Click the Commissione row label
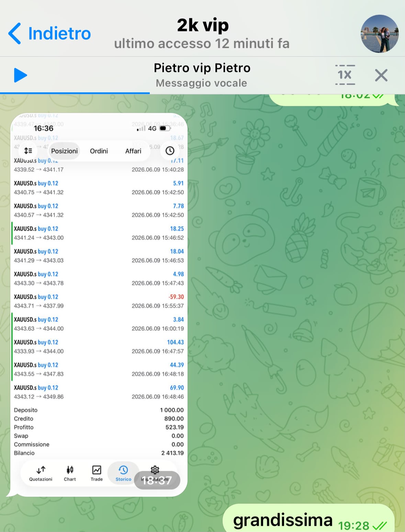Viewport: 405px width, 532px height. (x=32, y=444)
